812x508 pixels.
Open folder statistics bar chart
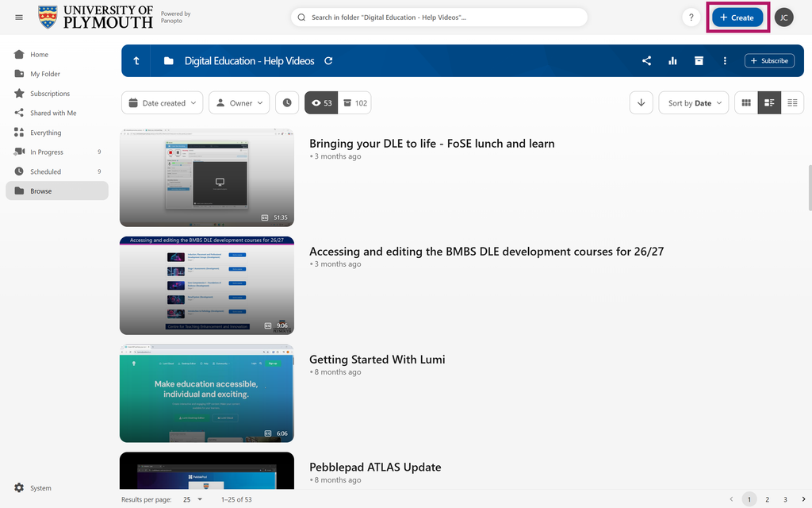pyautogui.click(x=672, y=60)
